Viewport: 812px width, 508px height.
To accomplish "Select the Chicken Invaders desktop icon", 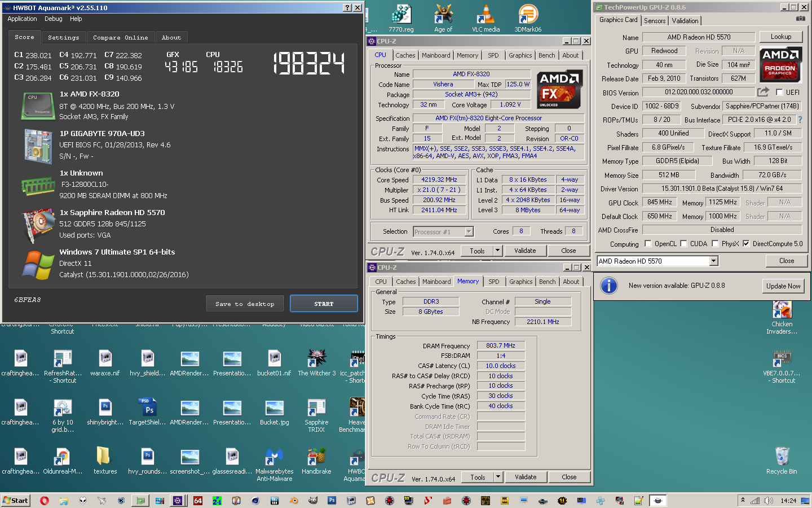I will point(782,317).
